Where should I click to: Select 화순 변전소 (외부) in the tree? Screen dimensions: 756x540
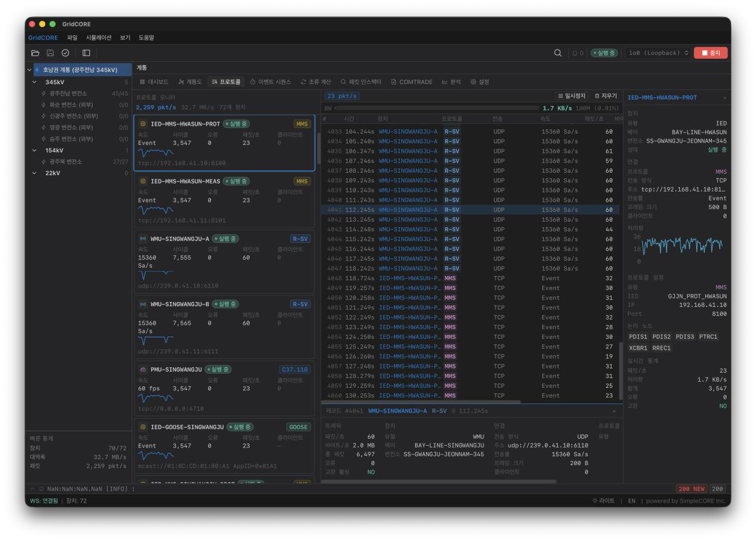point(79,104)
